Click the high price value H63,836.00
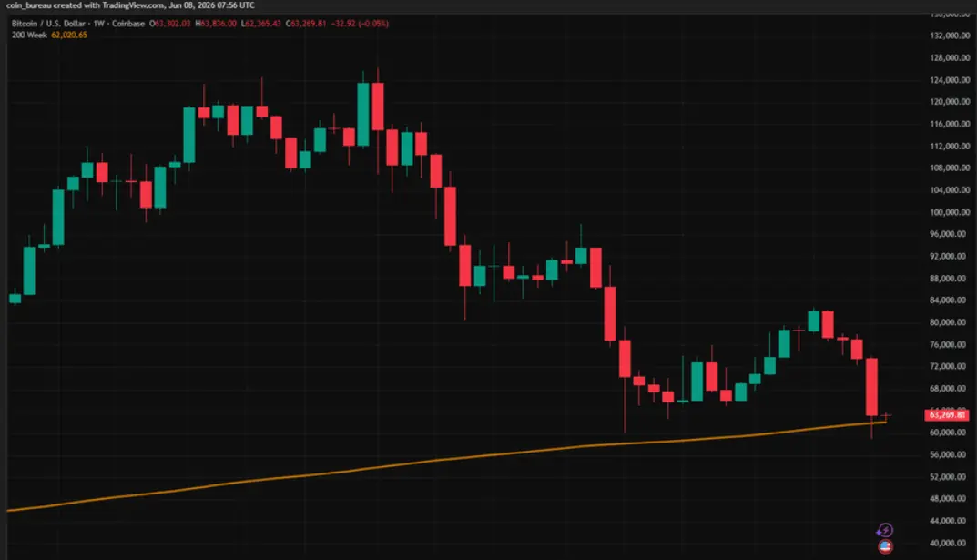Viewport: 977px width, 560px height. (x=216, y=24)
